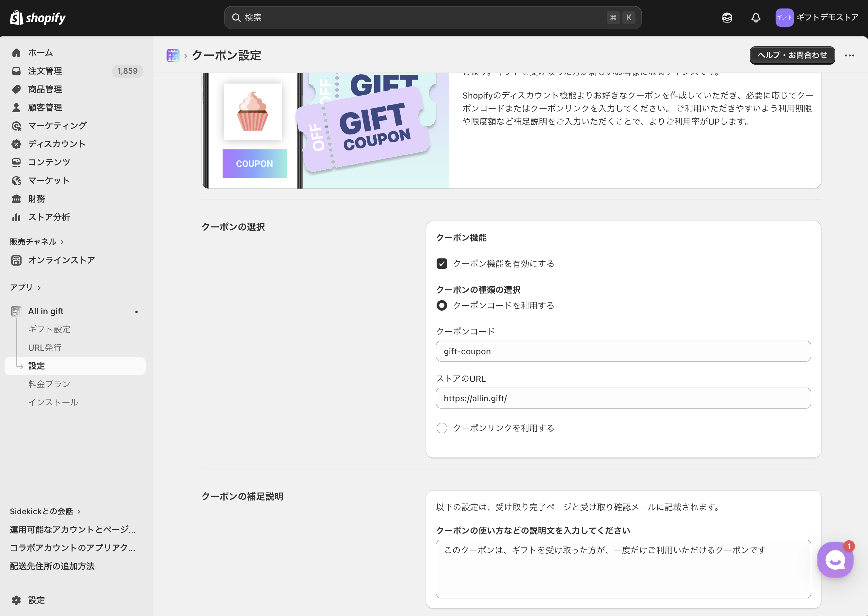Open the 料金プラン submenu item

49,384
